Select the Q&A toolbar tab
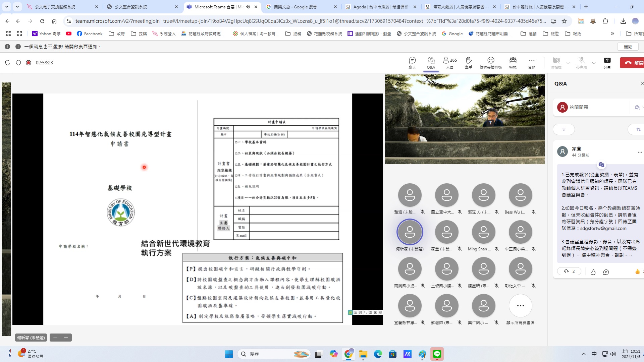This screenshot has width=644, height=362. 431,62
